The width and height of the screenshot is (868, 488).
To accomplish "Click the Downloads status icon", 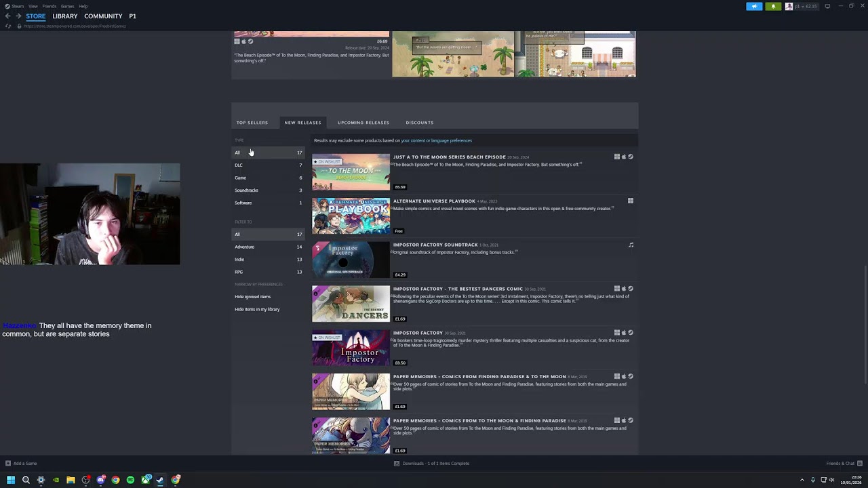I will point(397,464).
